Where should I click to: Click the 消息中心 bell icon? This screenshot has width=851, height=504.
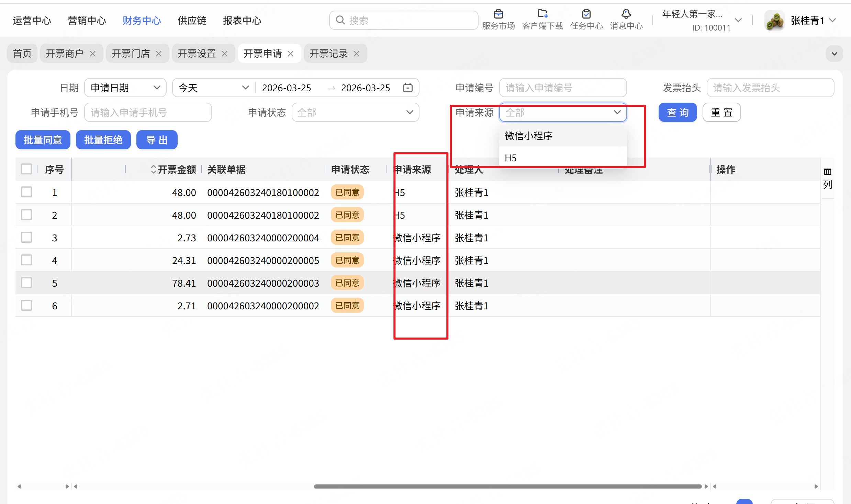coord(626,14)
